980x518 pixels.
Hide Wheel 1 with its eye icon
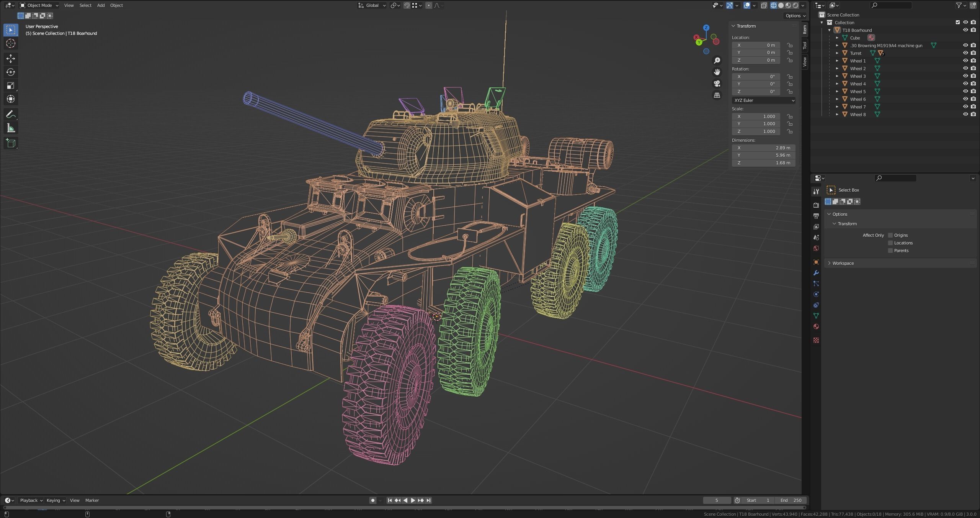965,61
